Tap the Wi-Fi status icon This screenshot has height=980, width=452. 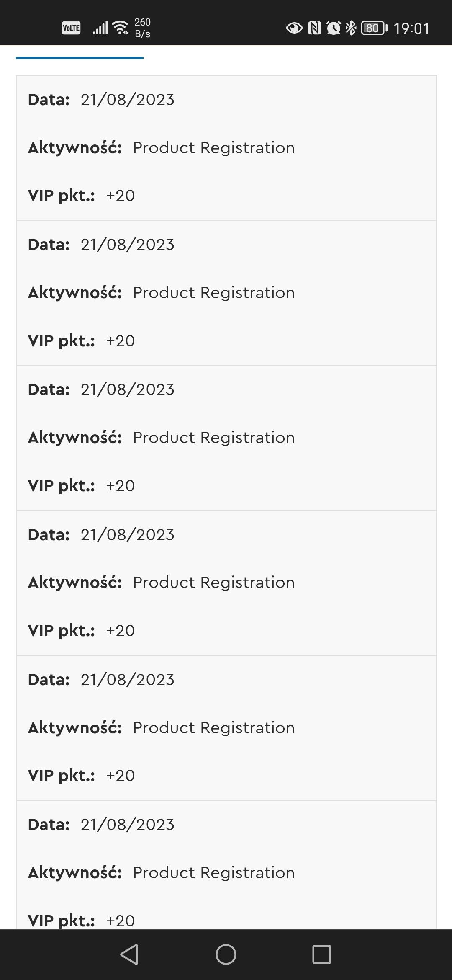click(x=121, y=28)
